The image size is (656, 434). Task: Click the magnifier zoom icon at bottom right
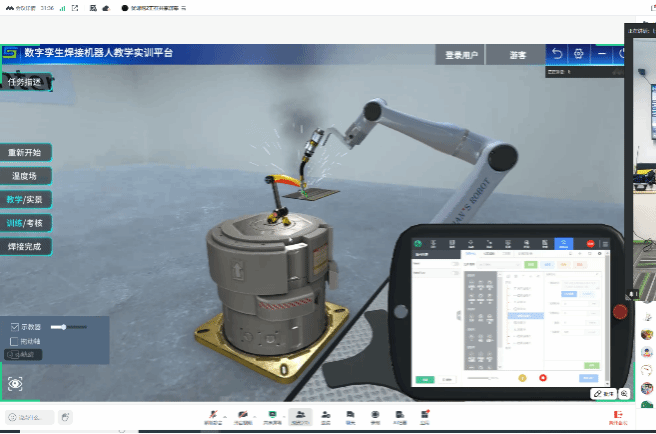pyautogui.click(x=625, y=394)
